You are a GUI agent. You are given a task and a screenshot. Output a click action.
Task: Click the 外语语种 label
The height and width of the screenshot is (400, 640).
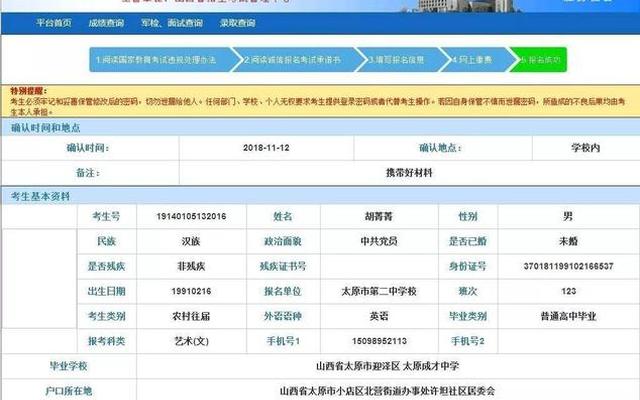(283, 316)
